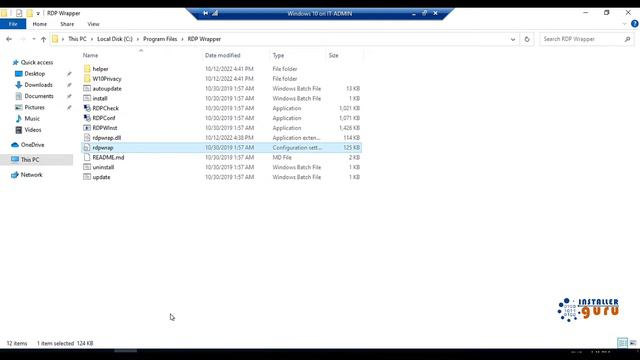Open Quick Access Toolbar customize dropdown
The height and width of the screenshot is (360, 640).
click(x=38, y=13)
